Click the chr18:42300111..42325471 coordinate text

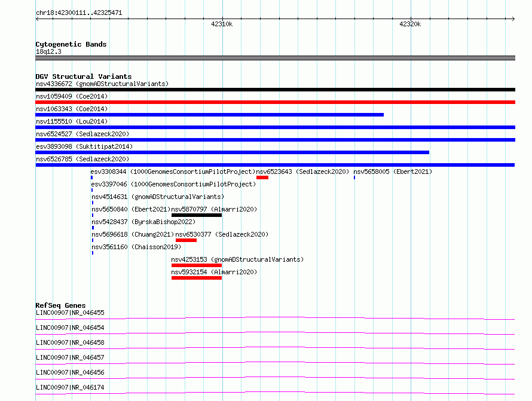pos(79,13)
